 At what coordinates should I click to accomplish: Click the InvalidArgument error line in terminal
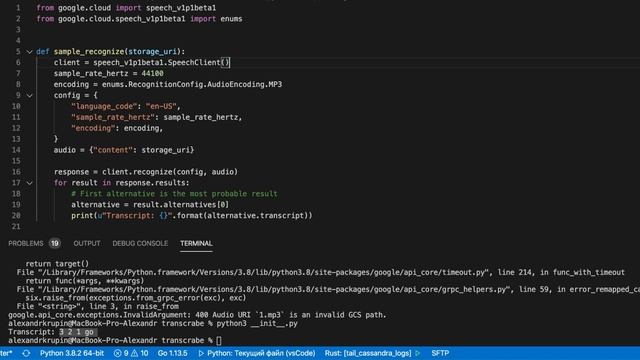click(x=197, y=315)
